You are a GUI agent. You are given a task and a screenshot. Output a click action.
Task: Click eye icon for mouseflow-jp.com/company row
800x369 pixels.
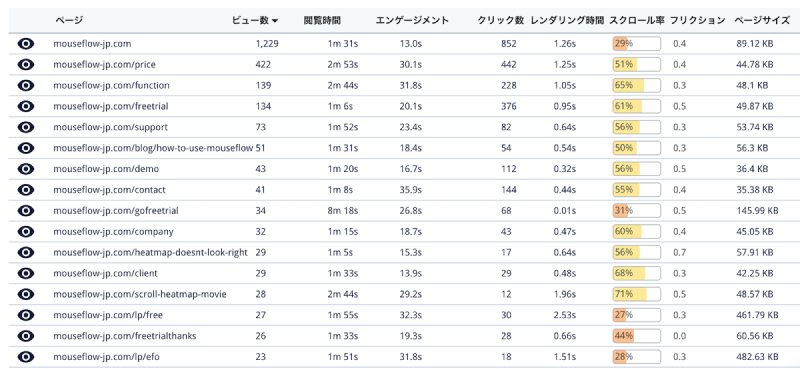coord(26,232)
